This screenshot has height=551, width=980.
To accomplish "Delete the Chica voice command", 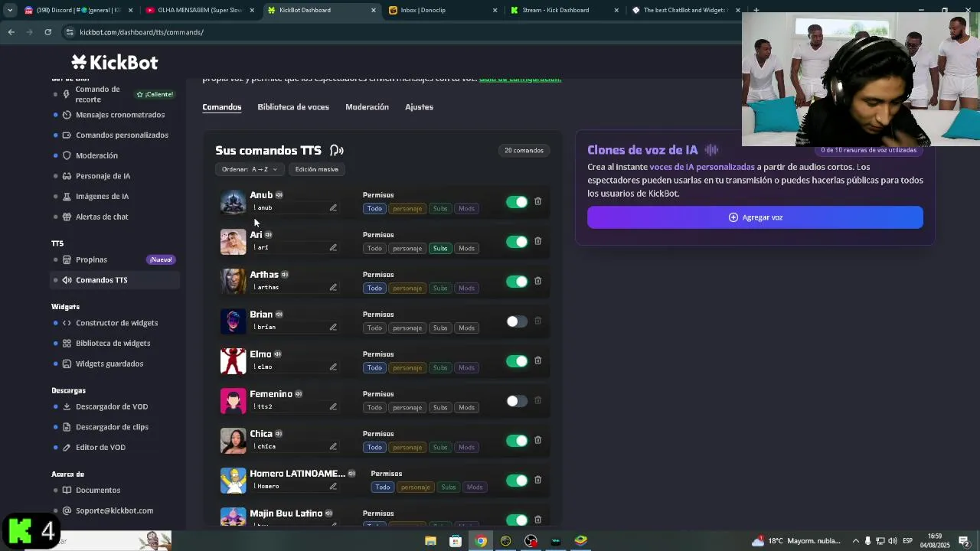I will (x=537, y=440).
